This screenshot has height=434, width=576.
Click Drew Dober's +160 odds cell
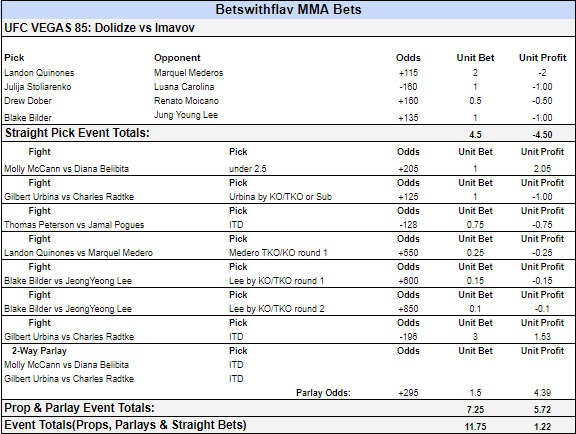pyautogui.click(x=408, y=101)
